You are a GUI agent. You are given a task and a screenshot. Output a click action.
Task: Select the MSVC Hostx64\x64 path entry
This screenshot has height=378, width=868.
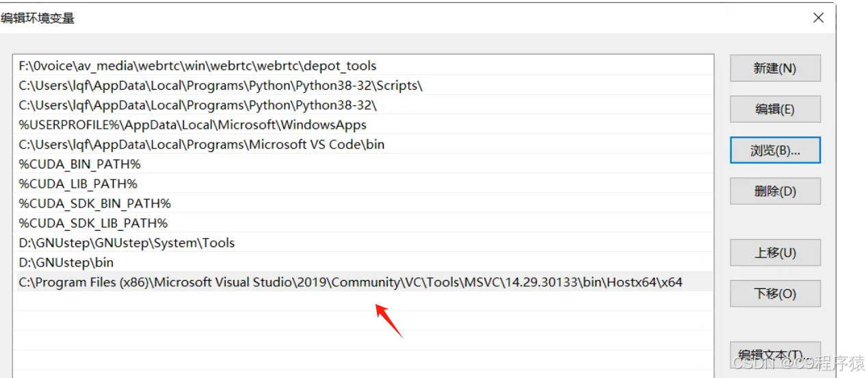pos(365,282)
